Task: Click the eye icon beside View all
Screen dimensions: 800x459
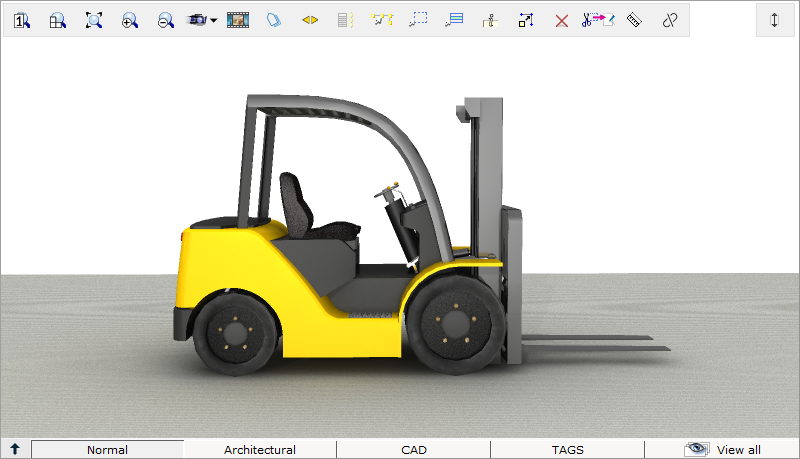Action: [x=696, y=449]
